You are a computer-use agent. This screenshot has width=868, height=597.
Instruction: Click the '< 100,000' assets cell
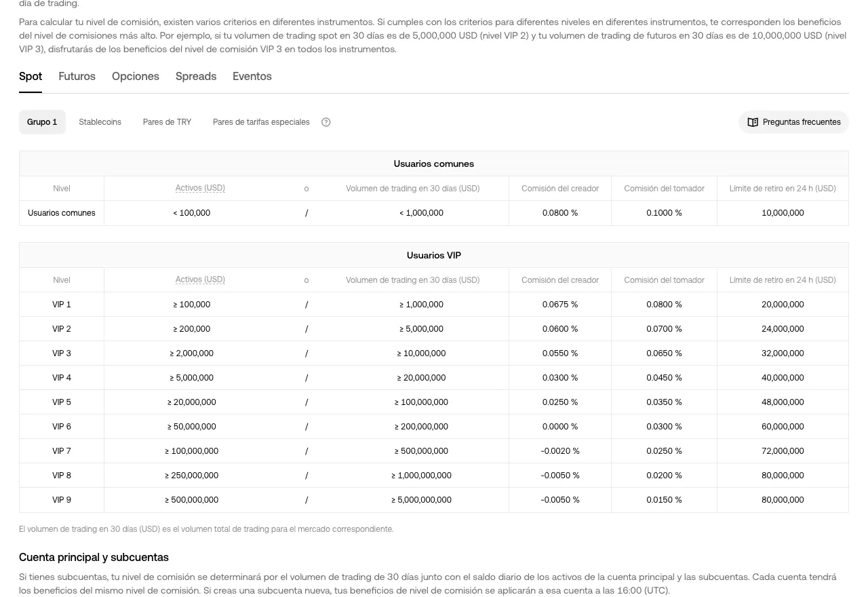coord(192,213)
